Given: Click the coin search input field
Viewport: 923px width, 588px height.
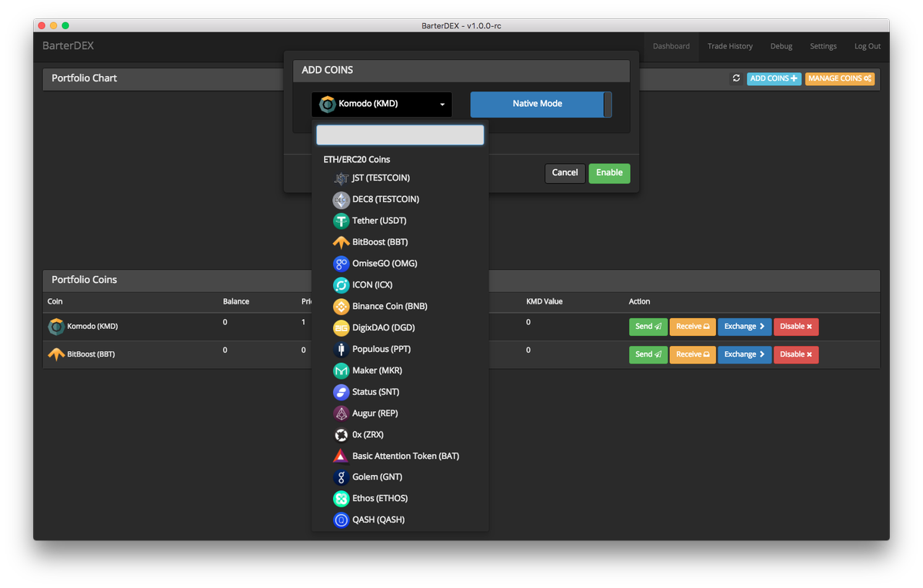Looking at the screenshot, I should tap(400, 135).
